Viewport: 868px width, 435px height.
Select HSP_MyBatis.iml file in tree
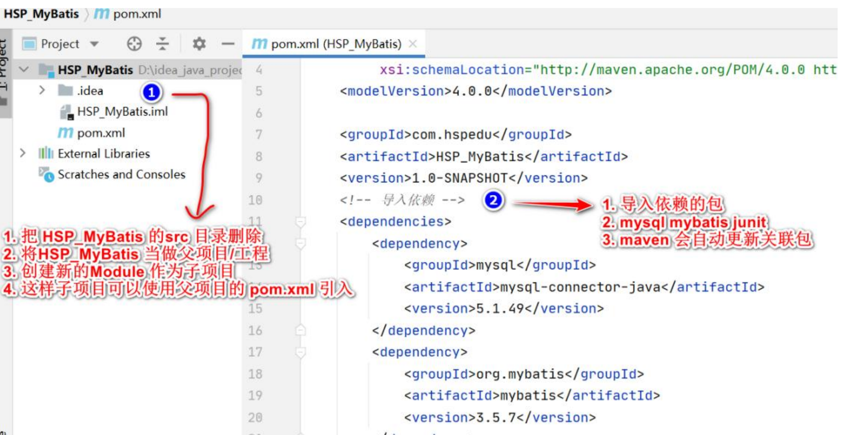pos(122,112)
